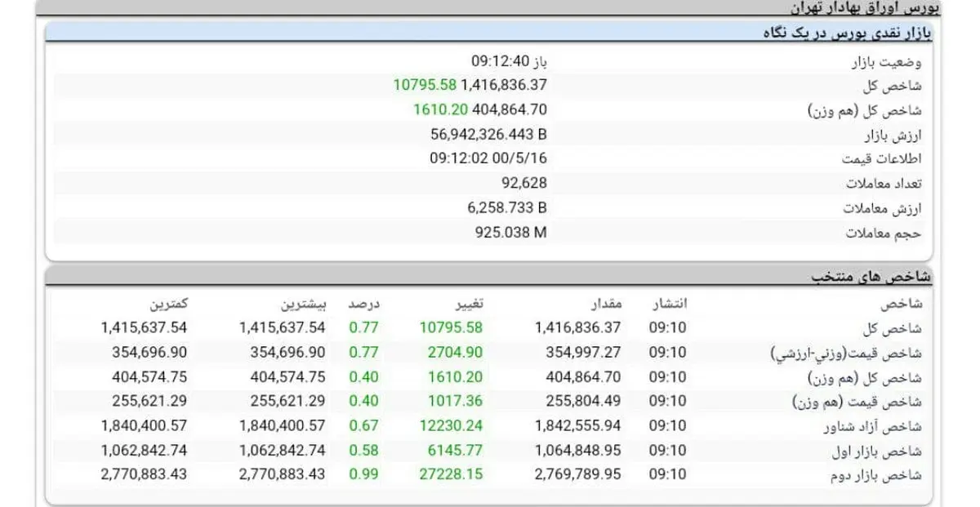Select 1,416,836.37 in the market overview panel

coord(504,85)
